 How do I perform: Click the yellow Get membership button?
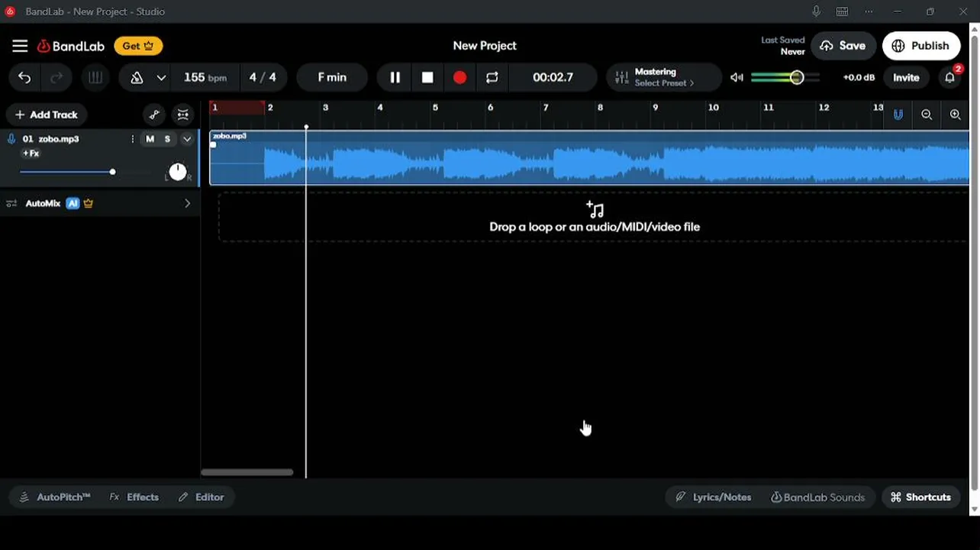tap(138, 46)
